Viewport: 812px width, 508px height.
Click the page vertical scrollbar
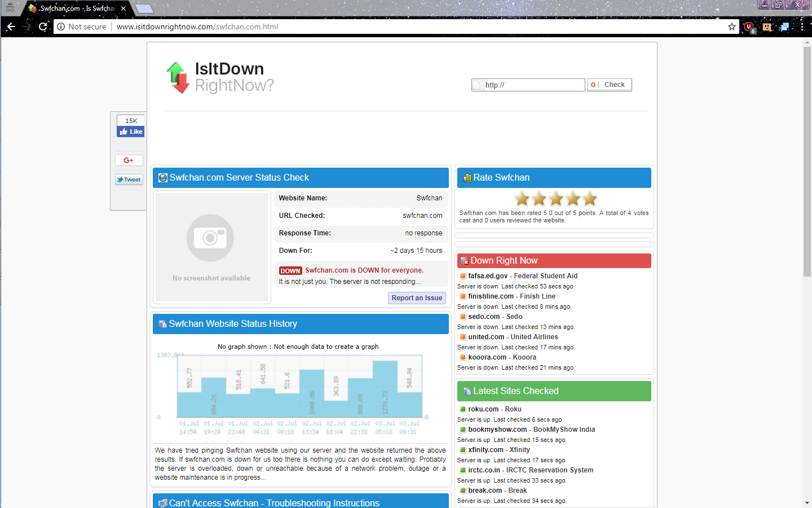pyautogui.click(x=807, y=161)
